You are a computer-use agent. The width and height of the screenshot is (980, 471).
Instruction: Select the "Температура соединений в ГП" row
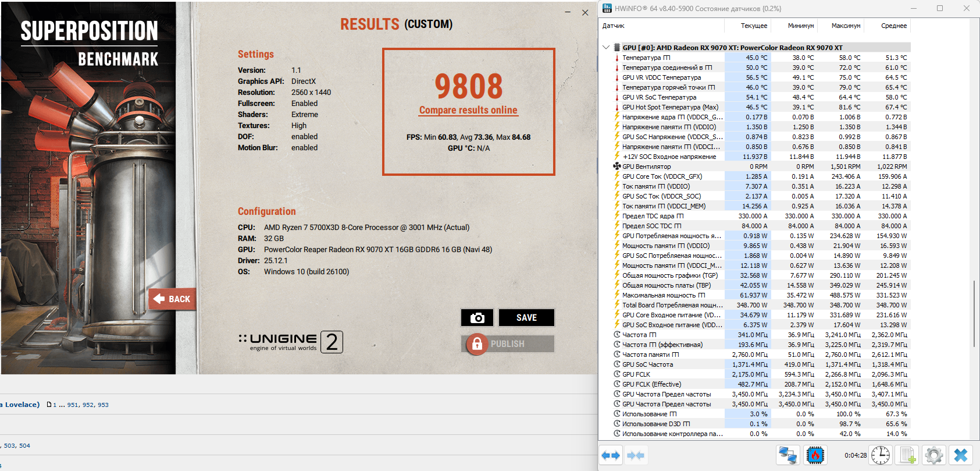point(762,68)
